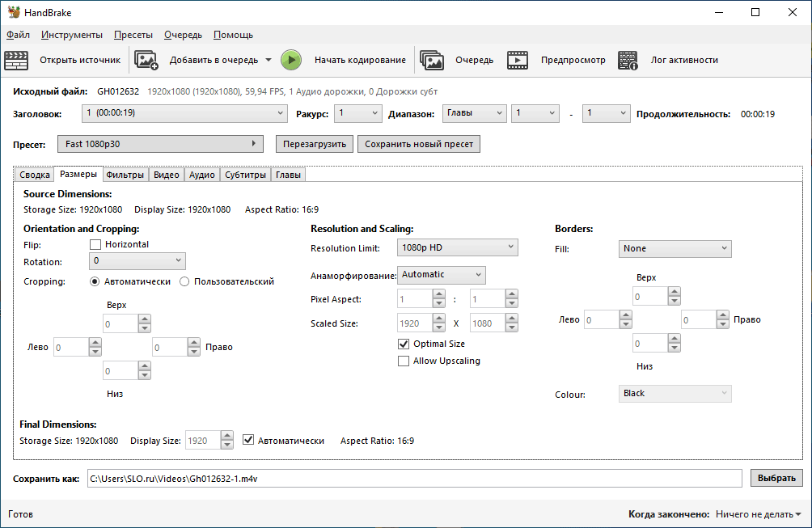Image resolution: width=812 pixels, height=528 pixels.
Task: Open the border Colour Black dropdown
Action: coord(675,394)
